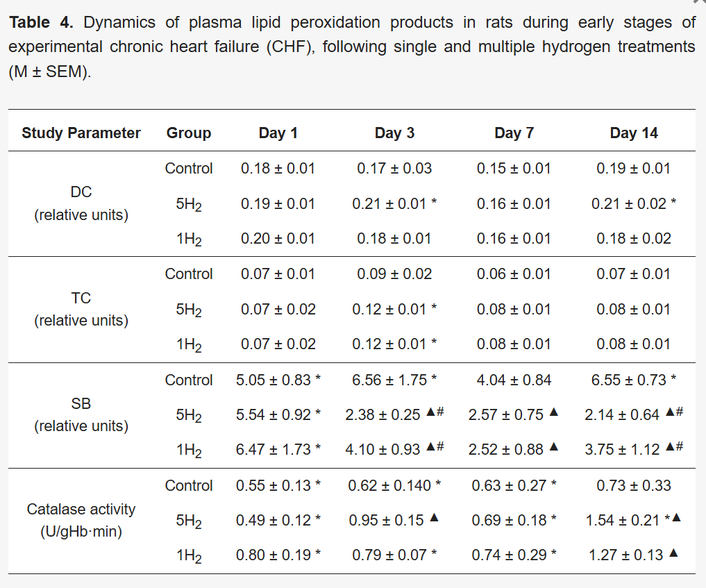Select the TC Control Day 3 value 0.09 ± 0.02
Viewport: 706px width, 588px height.
[394, 274]
